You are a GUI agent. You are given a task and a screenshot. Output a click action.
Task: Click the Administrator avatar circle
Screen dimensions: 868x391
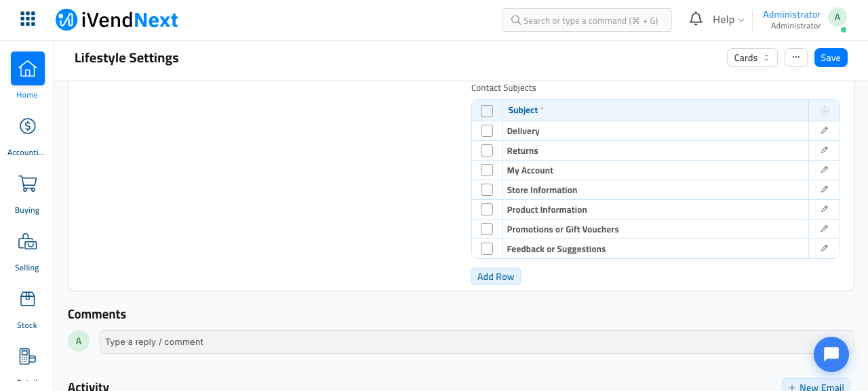(837, 18)
